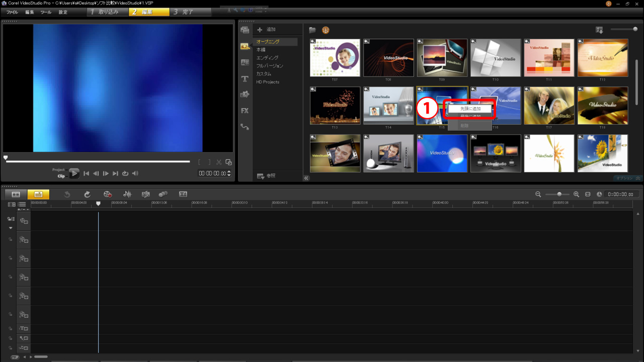Click the 追加 add folder button
The height and width of the screenshot is (362, 644).
(x=266, y=30)
